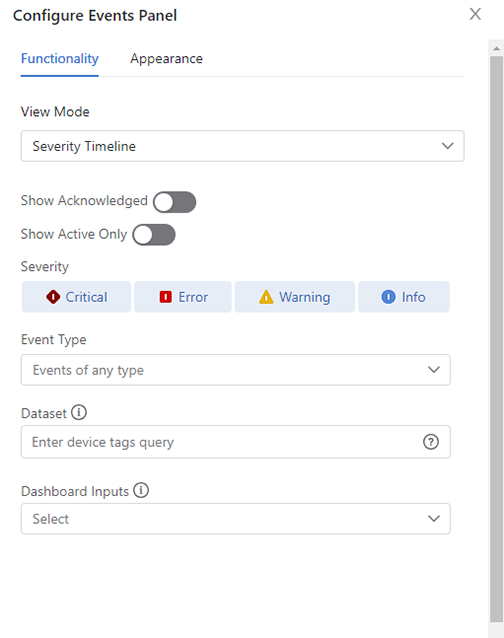Viewport: 504px width, 638px height.
Task: Click the Critical severity button
Action: (76, 297)
